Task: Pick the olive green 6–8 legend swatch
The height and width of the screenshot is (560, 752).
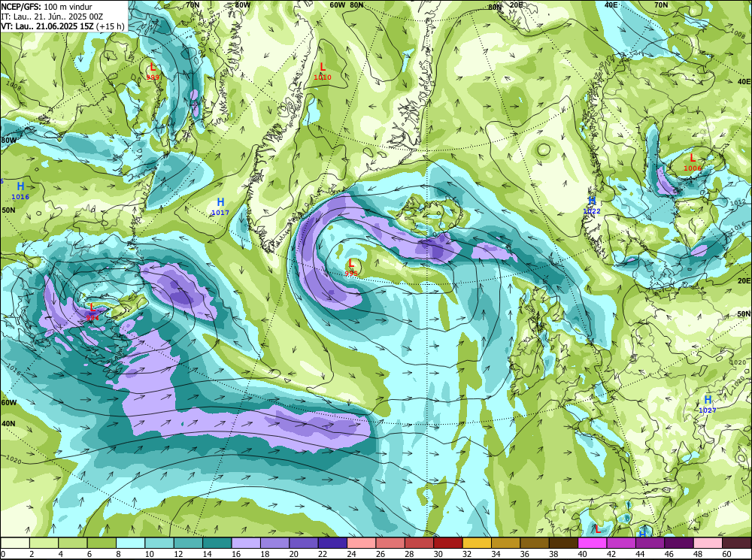Action: [102, 543]
